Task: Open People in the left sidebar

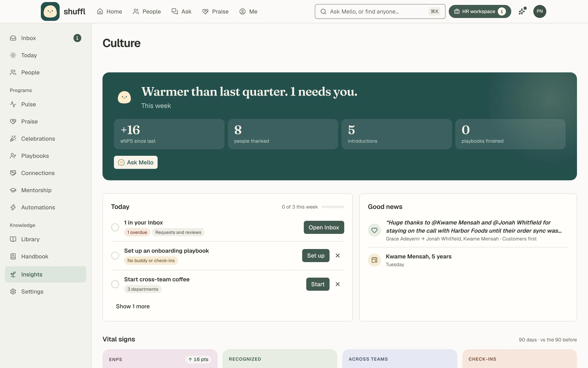Action: click(46, 72)
